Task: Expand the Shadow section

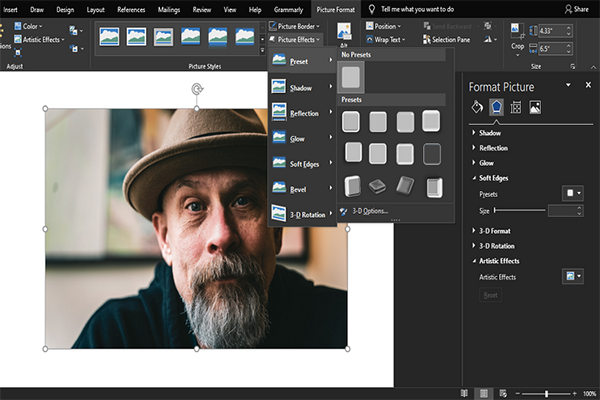Action: (x=490, y=133)
